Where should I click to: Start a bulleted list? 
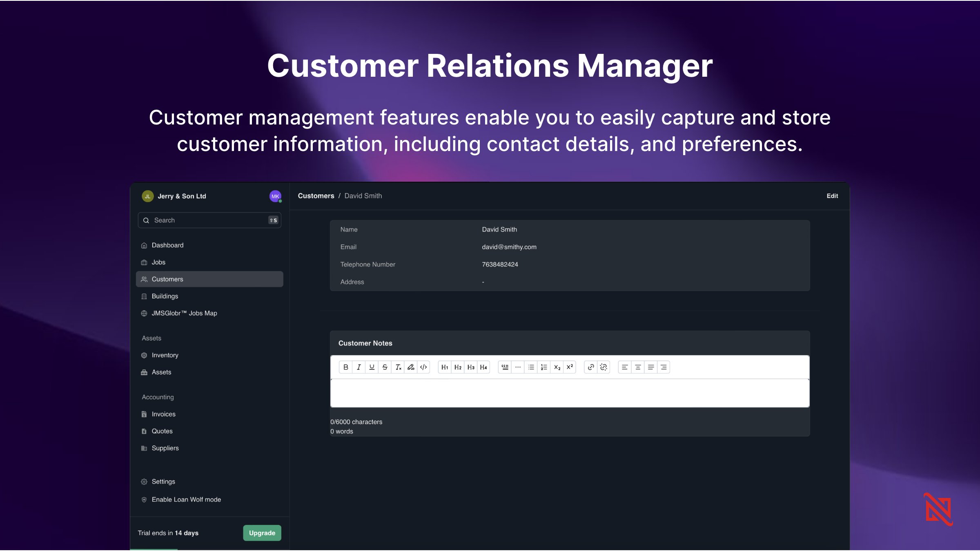pyautogui.click(x=531, y=367)
